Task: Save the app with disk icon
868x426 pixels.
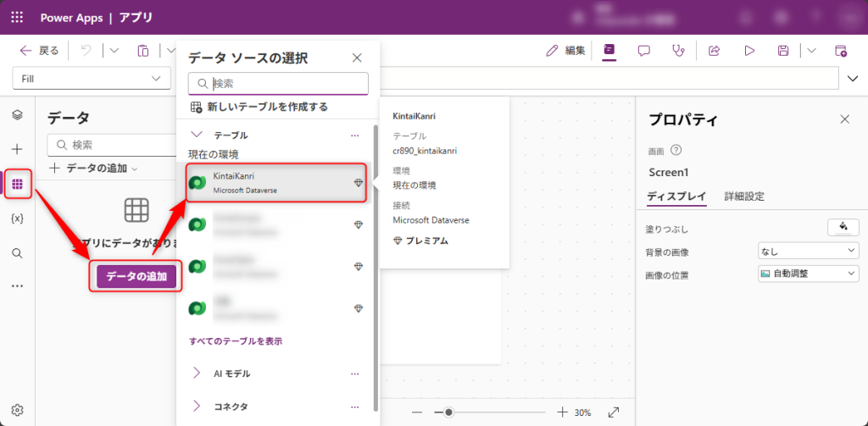Action: pyautogui.click(x=783, y=51)
